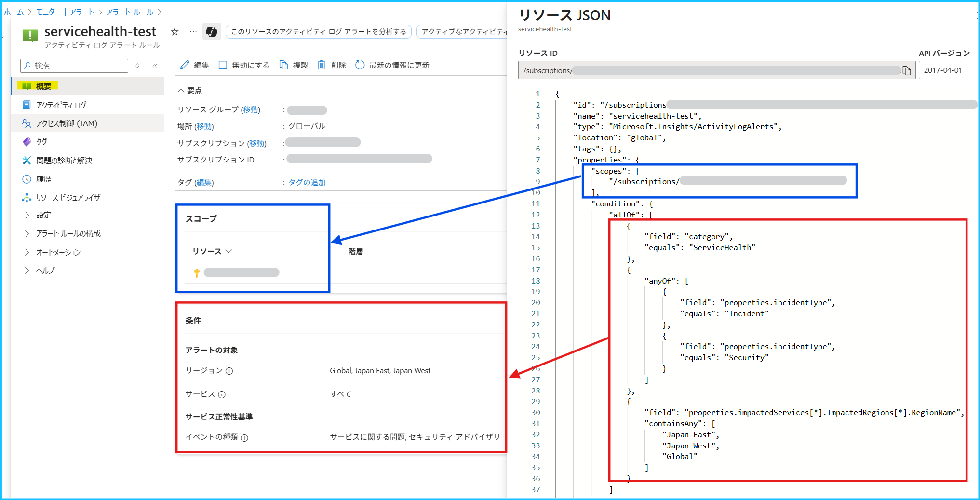980x500 pixels.
Task: Click the 編集 pencil icon
Action: click(185, 65)
